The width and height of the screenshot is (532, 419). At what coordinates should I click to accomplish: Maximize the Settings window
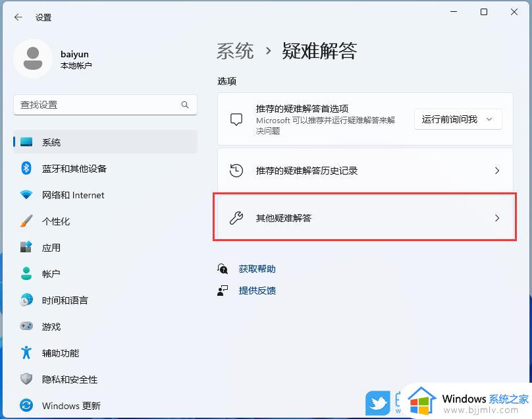click(484, 12)
